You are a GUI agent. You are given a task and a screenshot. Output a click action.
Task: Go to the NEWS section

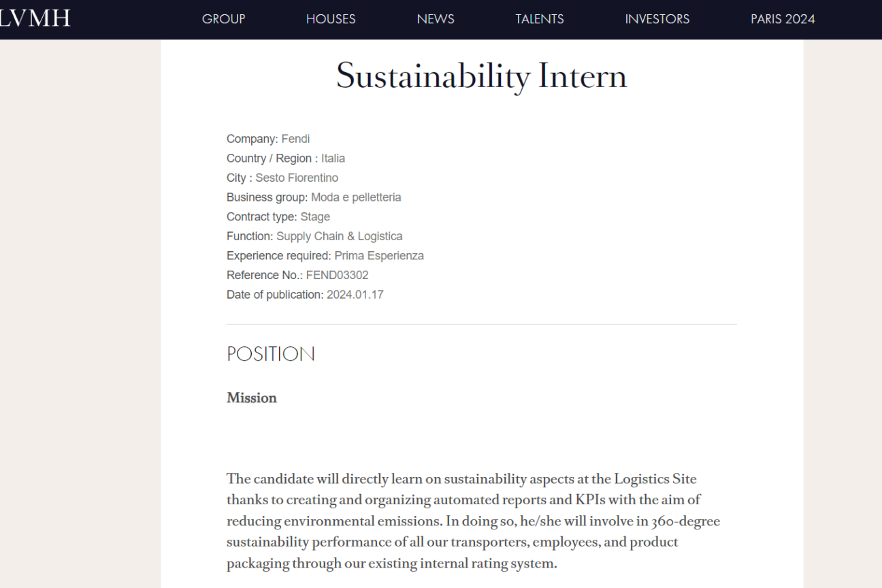point(436,19)
